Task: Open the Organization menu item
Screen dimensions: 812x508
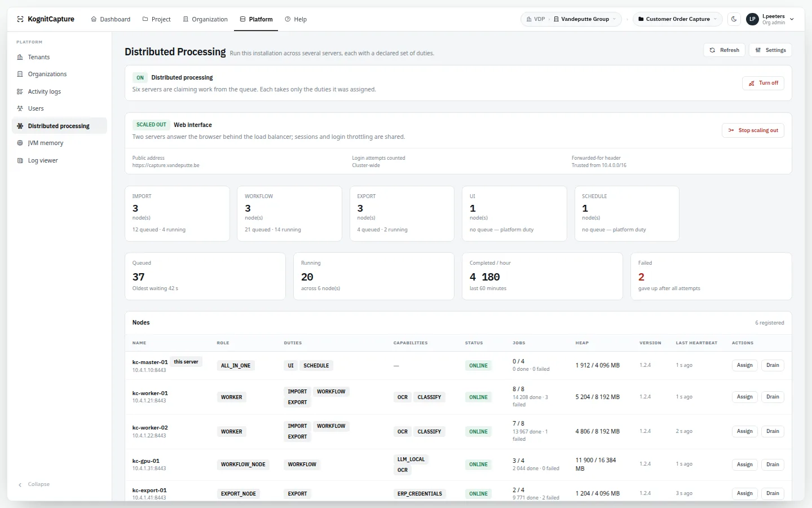Action: [205, 19]
